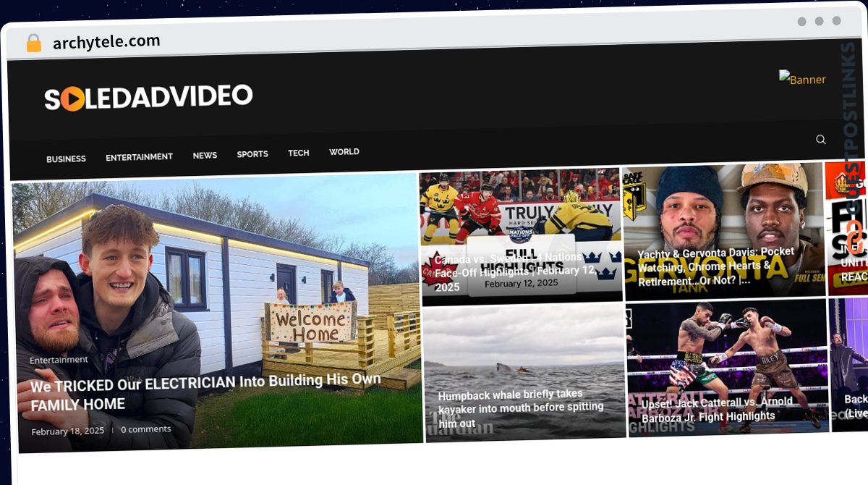The height and width of the screenshot is (485, 868).
Task: Open the News menu item
Action: click(x=205, y=155)
